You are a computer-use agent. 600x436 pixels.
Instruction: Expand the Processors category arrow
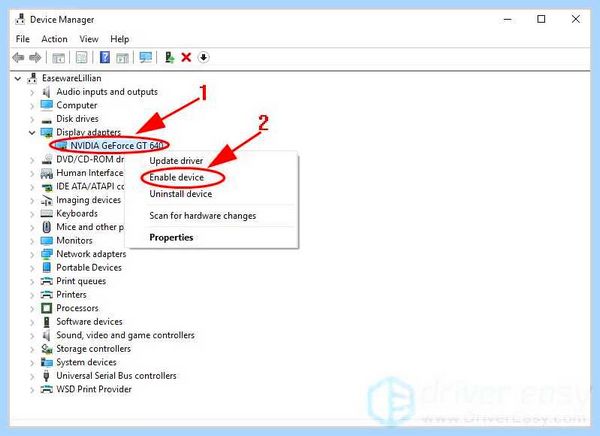(x=32, y=309)
